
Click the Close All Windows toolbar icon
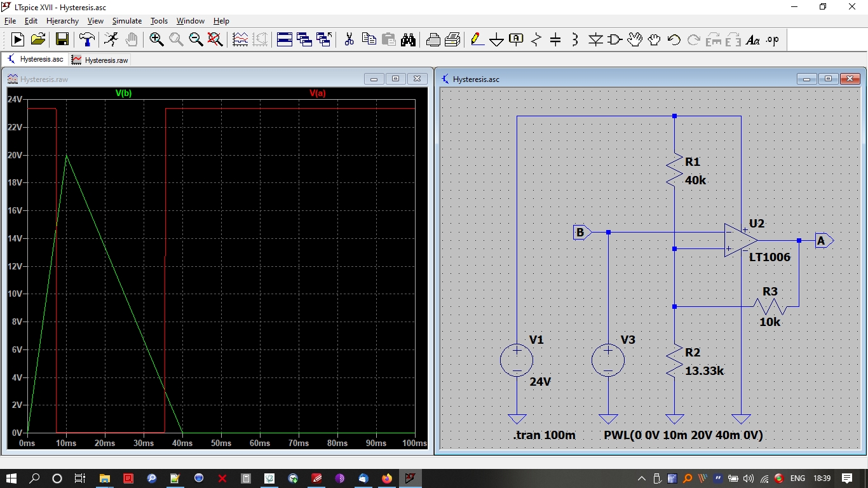pos(324,39)
